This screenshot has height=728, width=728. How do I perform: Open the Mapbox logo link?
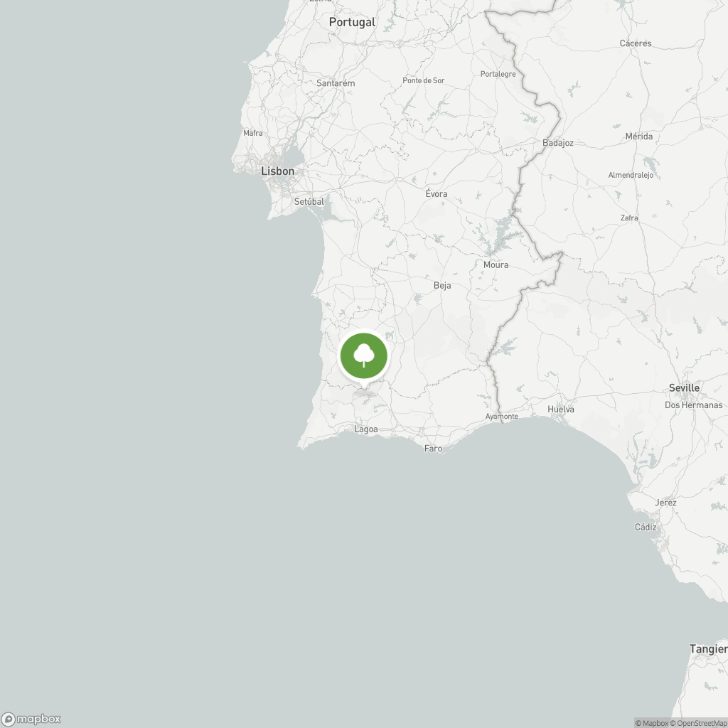(x=31, y=719)
